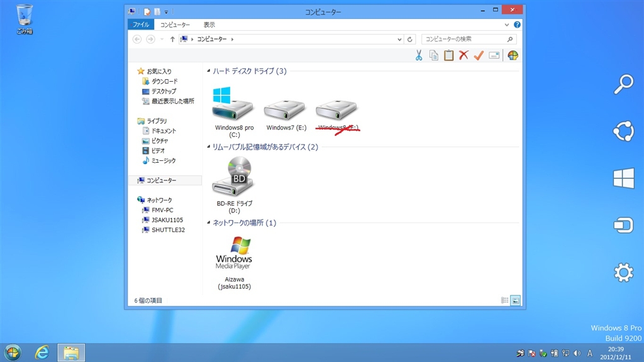Go up one level with up arrow
The height and width of the screenshot is (362, 644).
coord(172,39)
